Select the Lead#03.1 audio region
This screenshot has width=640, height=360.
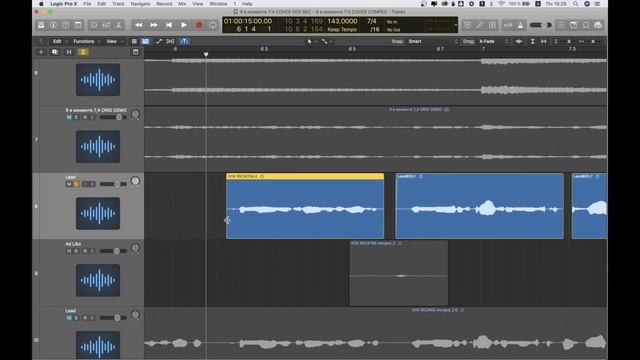click(480, 206)
